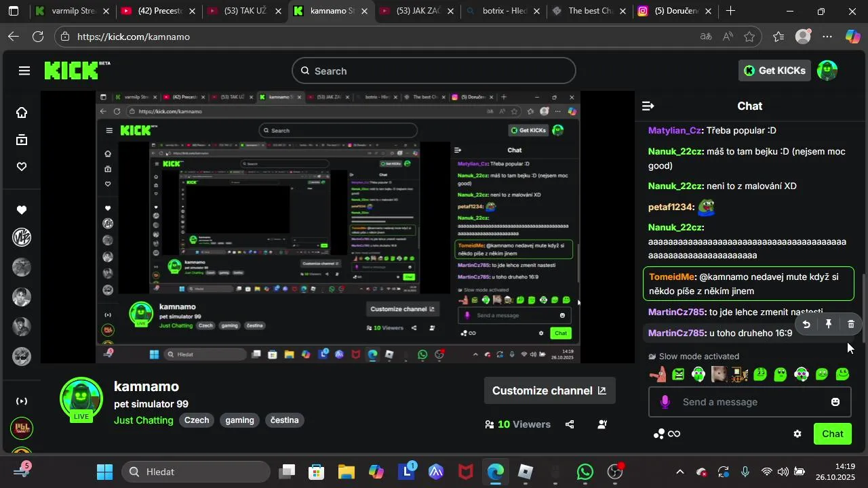Open the Just Chatting category link
The width and height of the screenshot is (868, 488).
coord(144,420)
